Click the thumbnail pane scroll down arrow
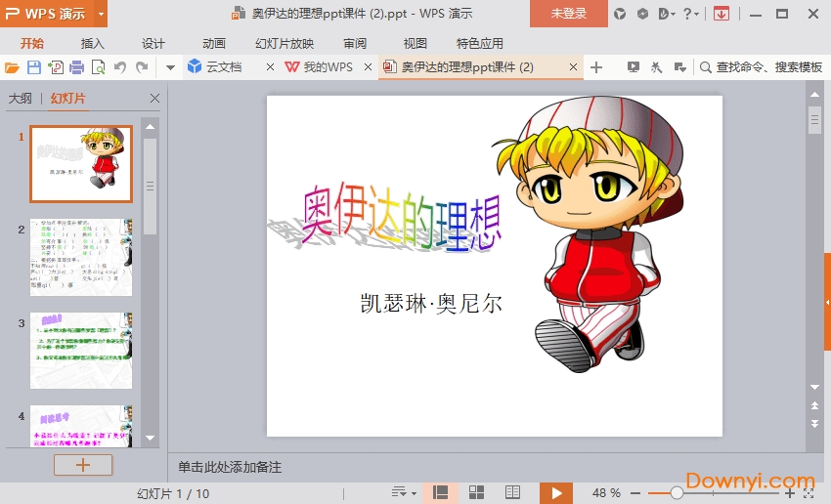 [x=150, y=438]
